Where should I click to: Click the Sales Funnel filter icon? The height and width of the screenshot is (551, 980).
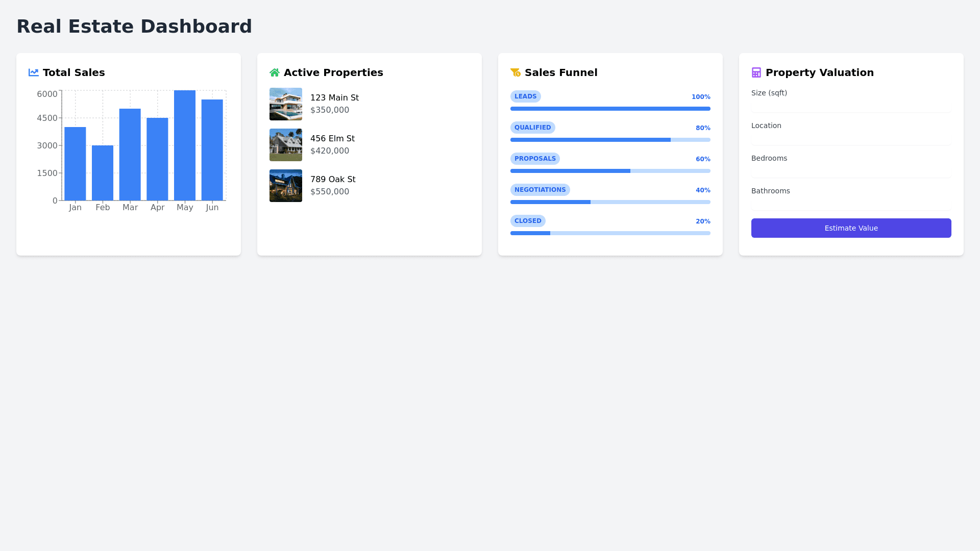[516, 72]
